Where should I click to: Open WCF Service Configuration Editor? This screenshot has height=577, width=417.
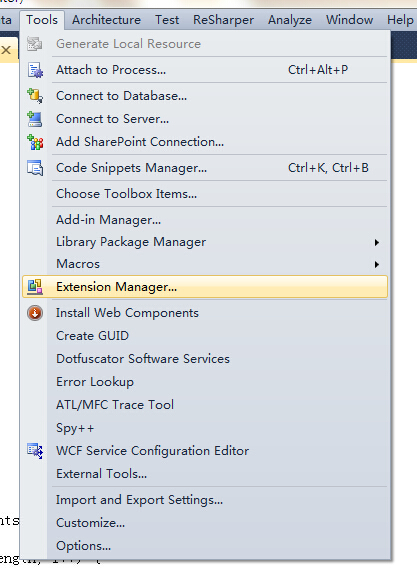coord(205,451)
